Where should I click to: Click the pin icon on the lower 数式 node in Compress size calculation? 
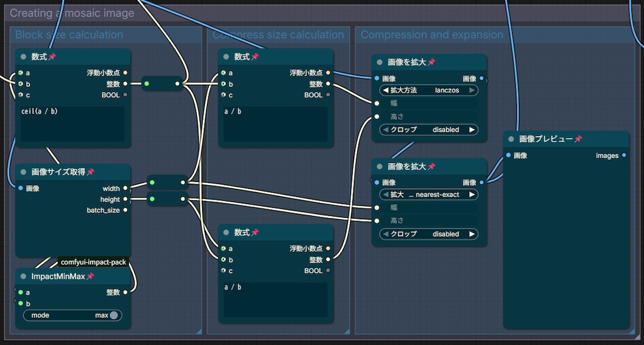255,232
